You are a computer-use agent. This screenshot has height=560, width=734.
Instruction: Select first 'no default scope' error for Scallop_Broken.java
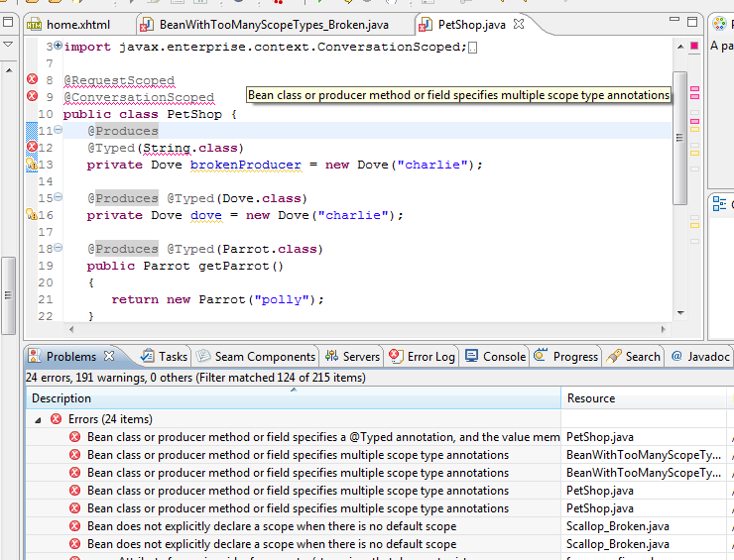point(272,526)
